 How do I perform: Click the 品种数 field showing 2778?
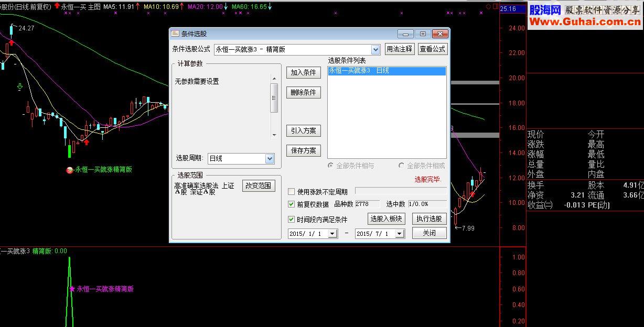pyautogui.click(x=368, y=204)
